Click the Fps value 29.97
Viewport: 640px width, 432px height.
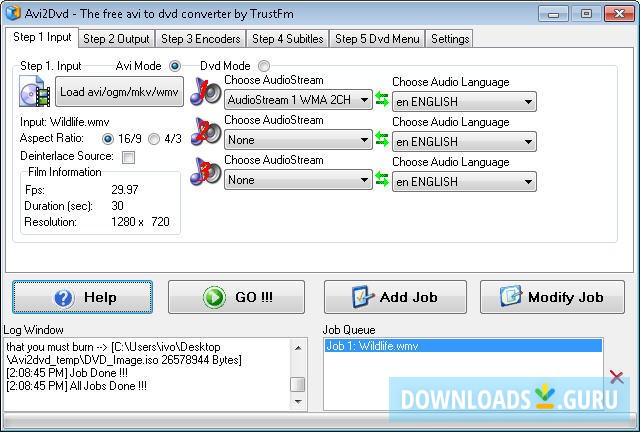(x=125, y=190)
